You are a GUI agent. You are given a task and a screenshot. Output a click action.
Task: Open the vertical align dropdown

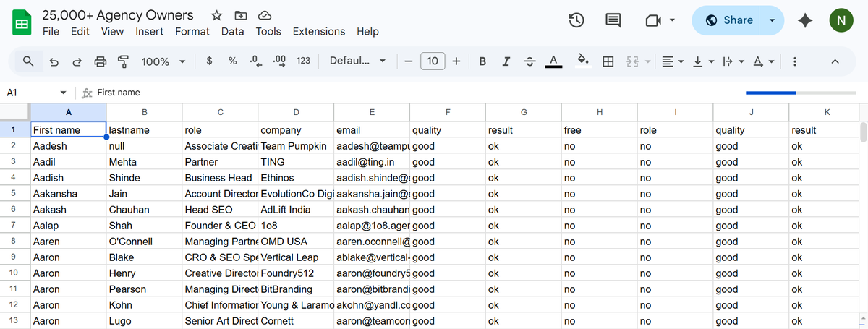coord(703,61)
